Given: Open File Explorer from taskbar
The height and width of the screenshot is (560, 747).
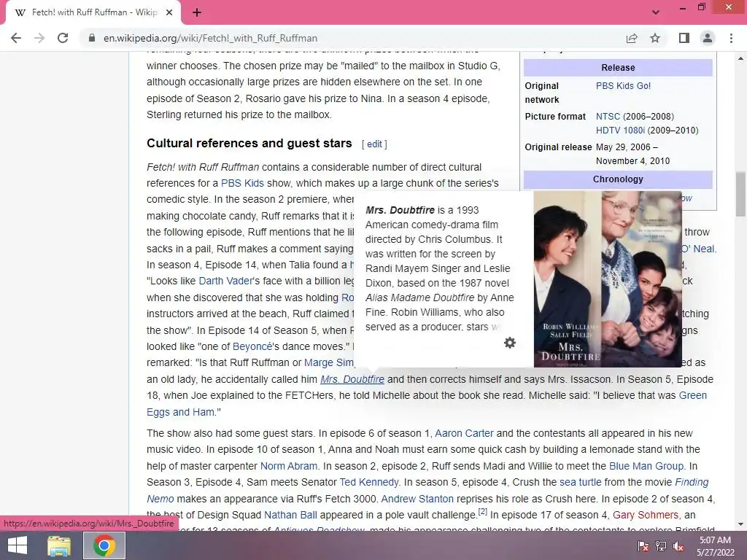Looking at the screenshot, I should tap(59, 545).
